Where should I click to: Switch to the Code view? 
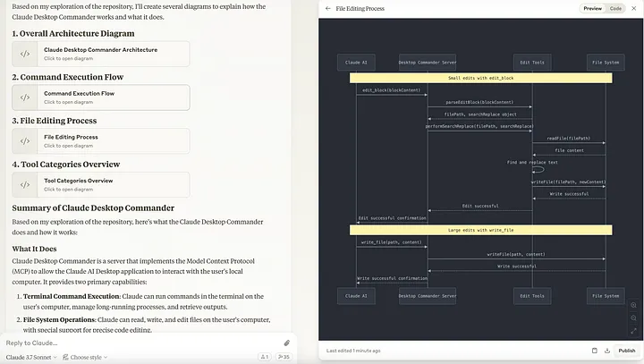[615, 8]
